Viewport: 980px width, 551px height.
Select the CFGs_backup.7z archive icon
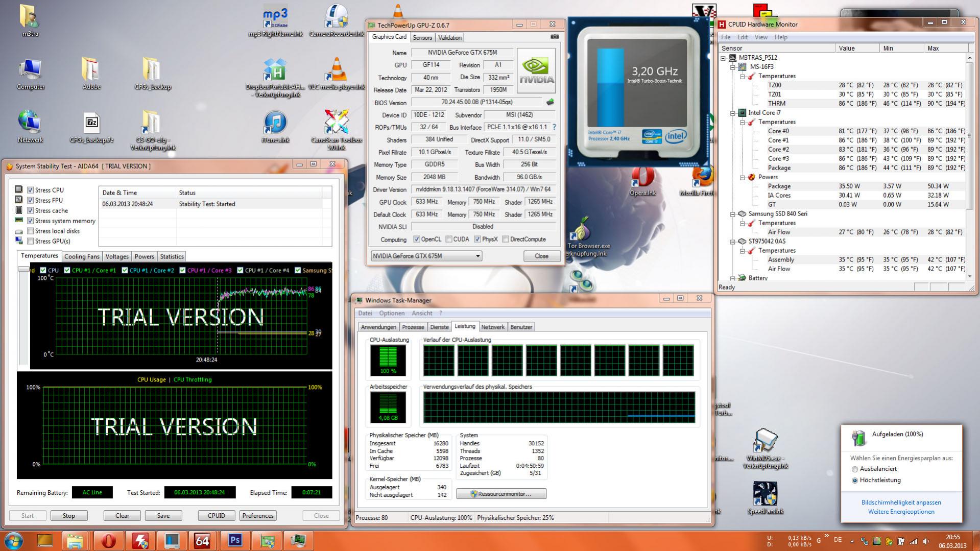(92, 127)
